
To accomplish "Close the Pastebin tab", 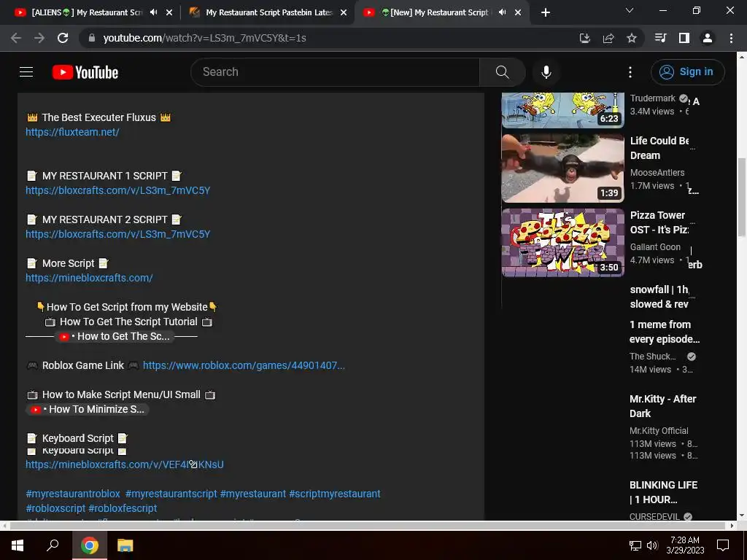I will point(344,12).
